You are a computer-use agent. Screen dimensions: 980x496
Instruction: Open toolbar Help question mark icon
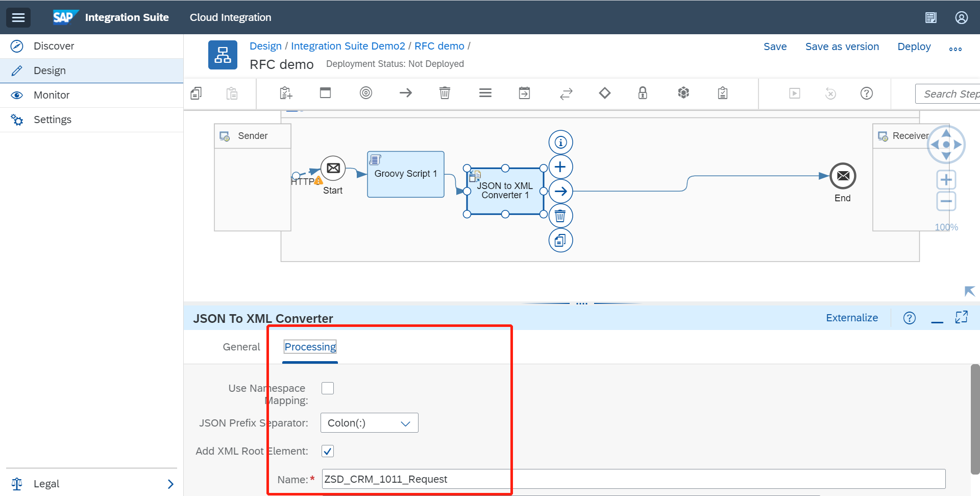[x=866, y=93]
